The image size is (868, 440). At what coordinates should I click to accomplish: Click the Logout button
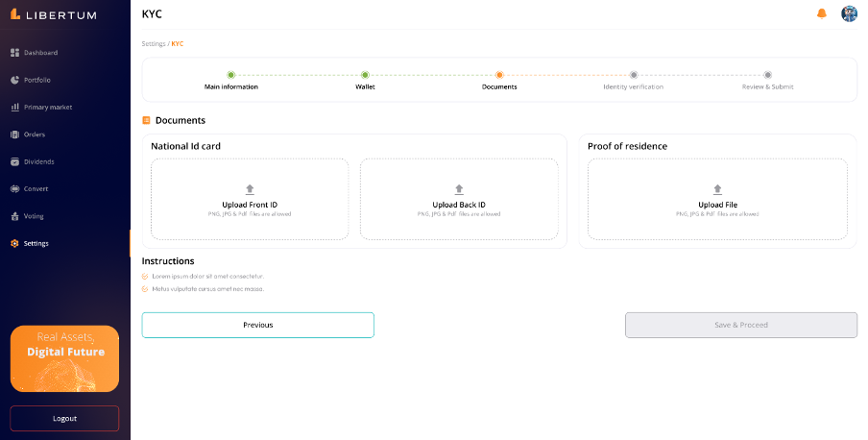(64, 418)
